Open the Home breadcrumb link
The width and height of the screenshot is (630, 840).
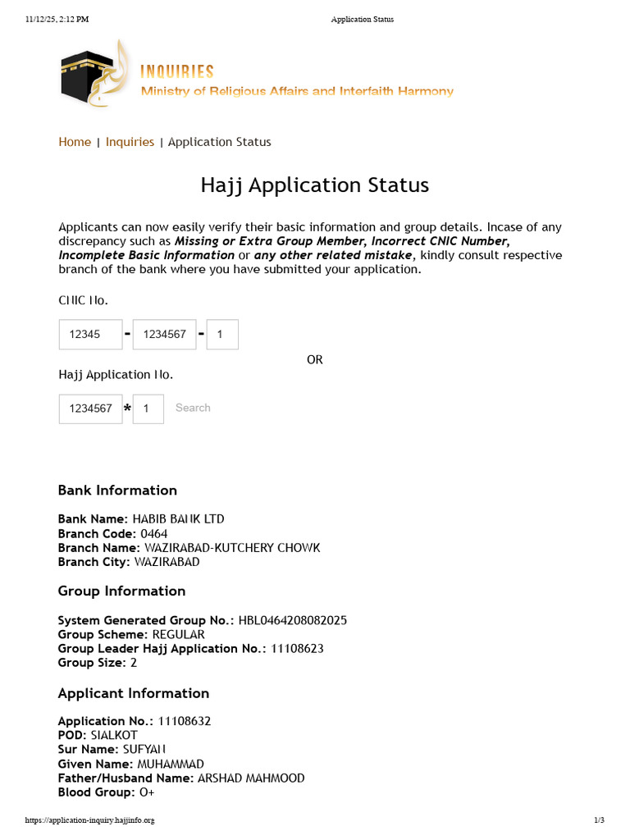(75, 142)
